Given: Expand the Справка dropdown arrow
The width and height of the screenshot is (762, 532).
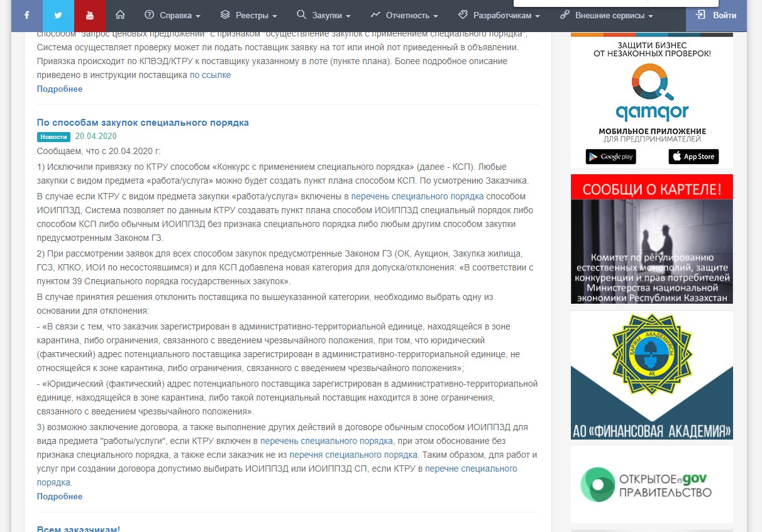Looking at the screenshot, I should [x=198, y=16].
